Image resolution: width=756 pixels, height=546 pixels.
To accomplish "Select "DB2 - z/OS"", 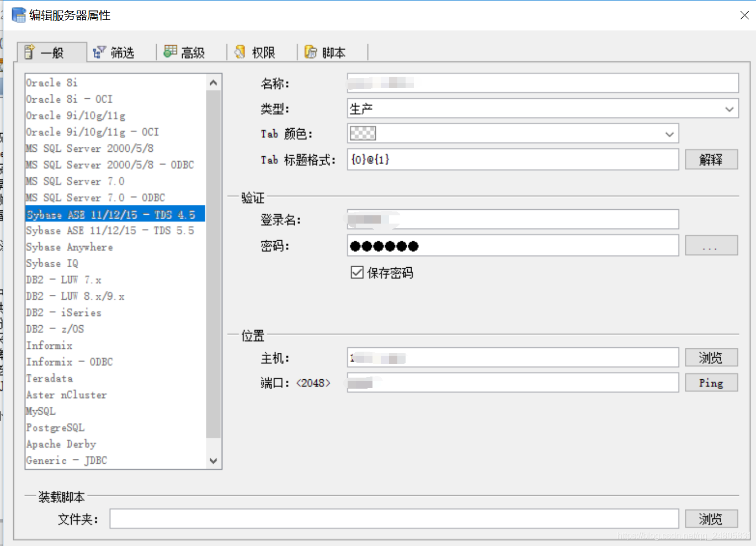I will [115, 329].
